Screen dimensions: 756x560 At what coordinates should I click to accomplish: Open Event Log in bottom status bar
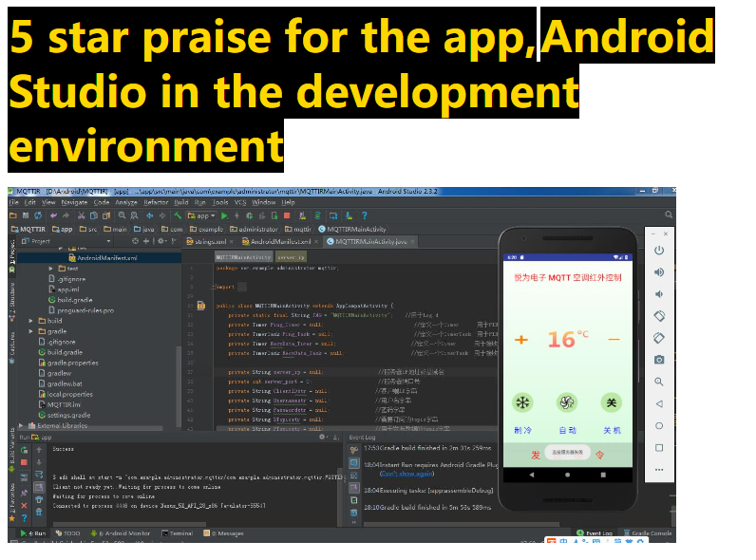click(595, 533)
